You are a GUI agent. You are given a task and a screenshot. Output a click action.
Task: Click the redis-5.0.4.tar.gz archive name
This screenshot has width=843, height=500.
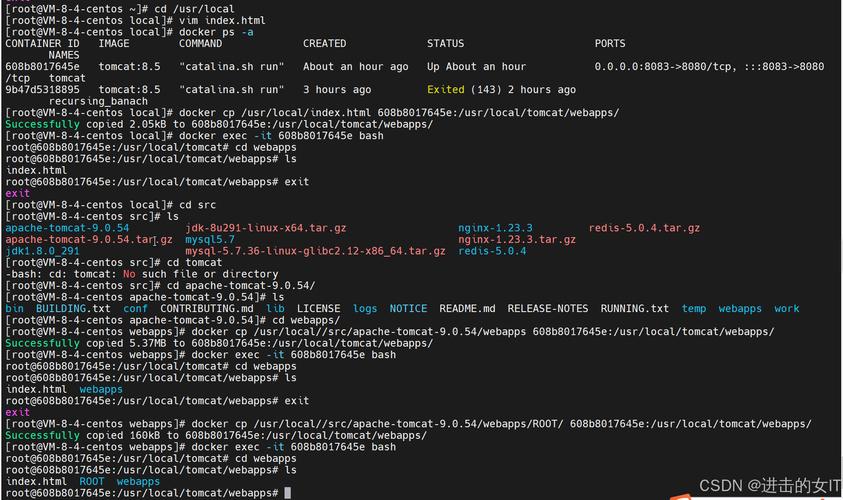pyautogui.click(x=644, y=228)
